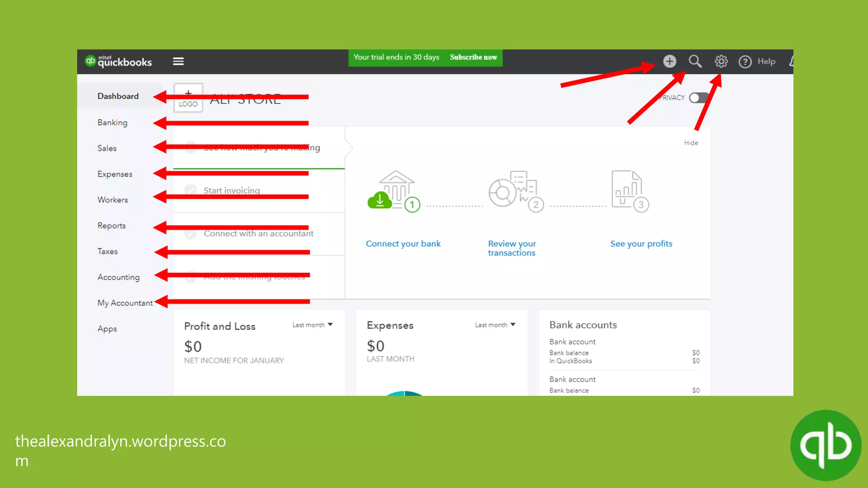Expand Profit and Loss Last month dropdown
Screen dimensions: 868x488
pos(313,325)
